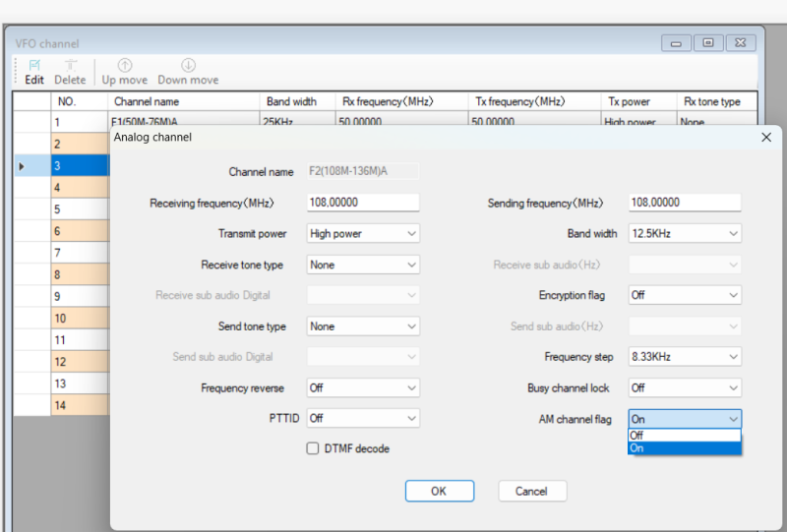Image resolution: width=787 pixels, height=532 pixels.
Task: Select On in AM channel flag list
Action: [685, 448]
